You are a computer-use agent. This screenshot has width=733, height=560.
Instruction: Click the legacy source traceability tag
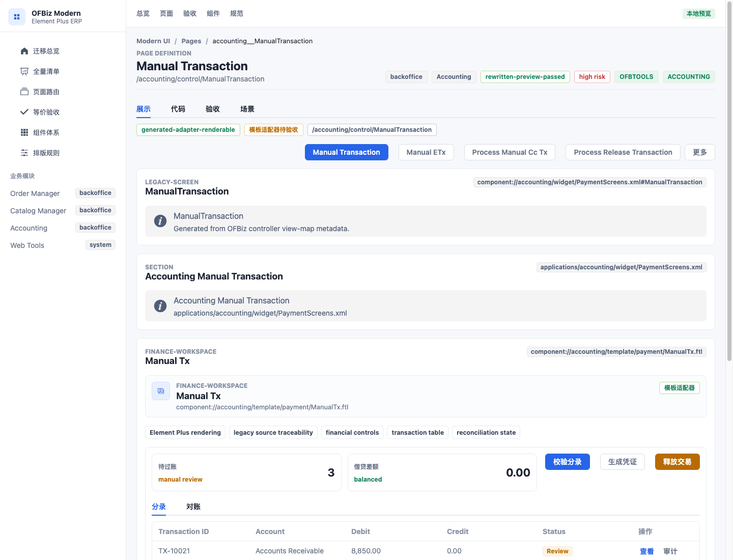(x=273, y=433)
